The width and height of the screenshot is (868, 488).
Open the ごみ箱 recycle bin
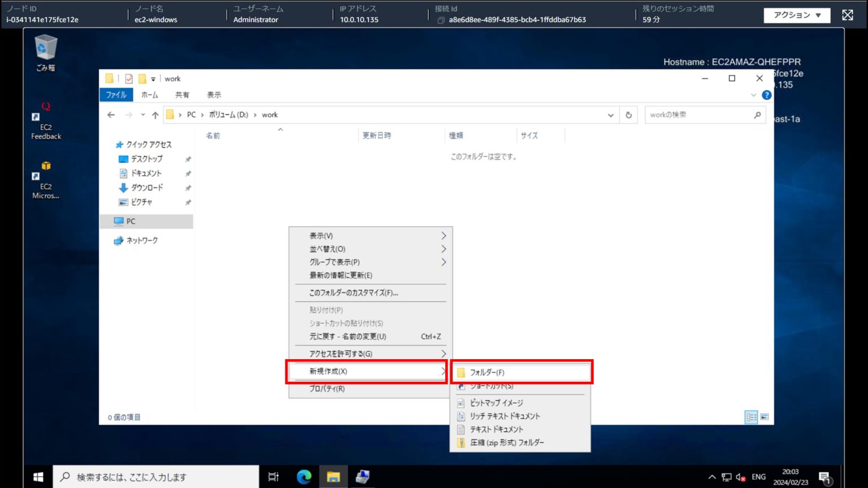click(x=44, y=51)
